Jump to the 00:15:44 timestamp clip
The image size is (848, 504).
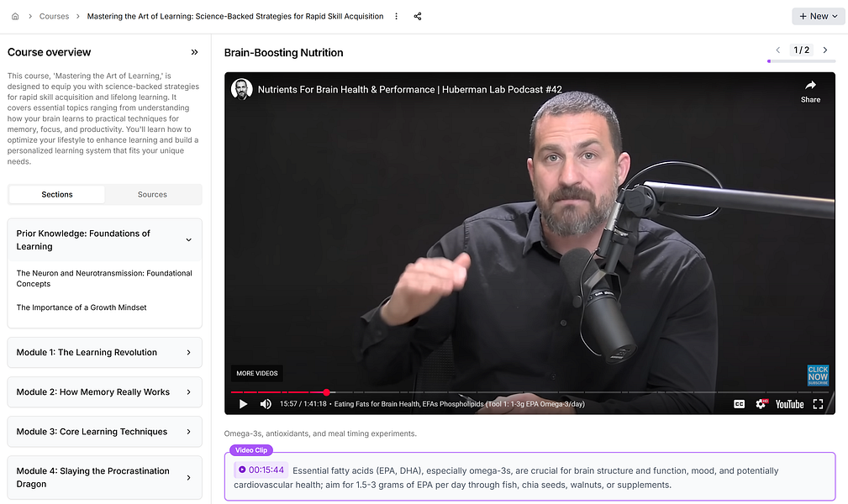point(261,470)
